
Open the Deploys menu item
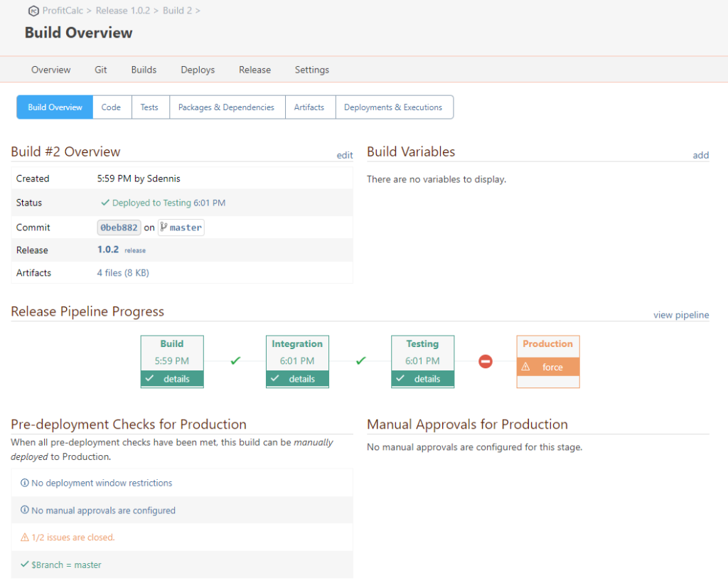pos(198,70)
